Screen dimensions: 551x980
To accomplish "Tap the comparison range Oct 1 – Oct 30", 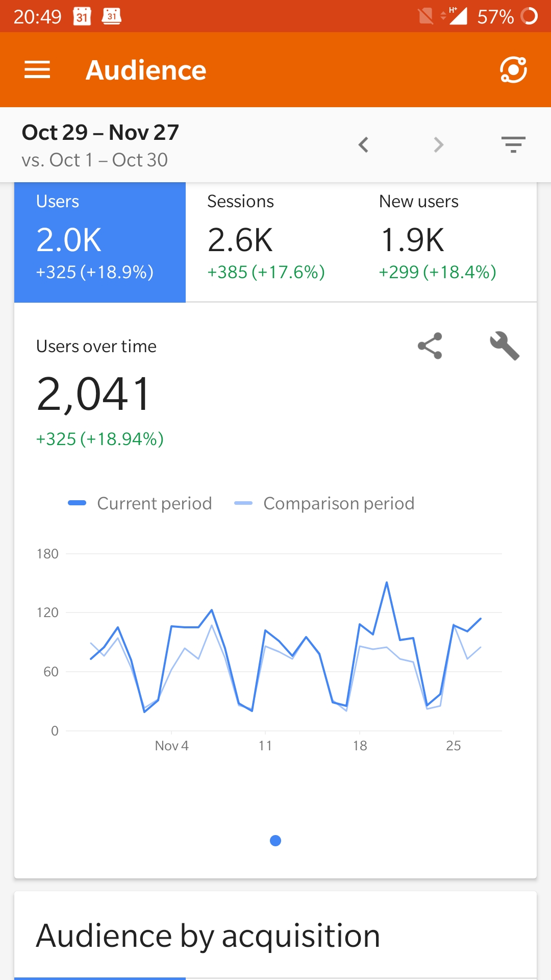I will [x=95, y=160].
